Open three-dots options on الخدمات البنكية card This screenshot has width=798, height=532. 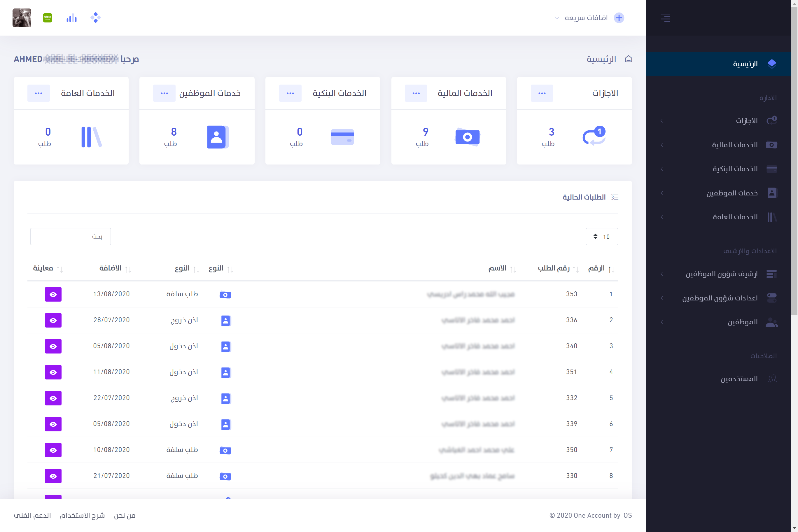click(290, 93)
